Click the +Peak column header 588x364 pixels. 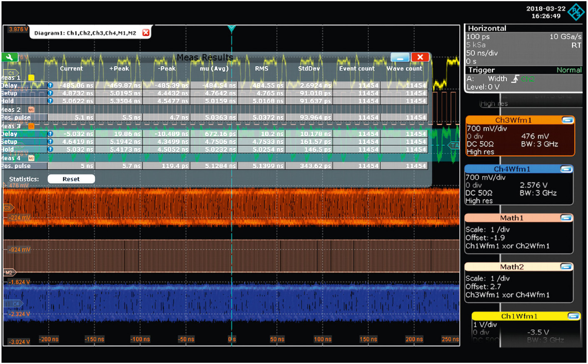coord(119,68)
